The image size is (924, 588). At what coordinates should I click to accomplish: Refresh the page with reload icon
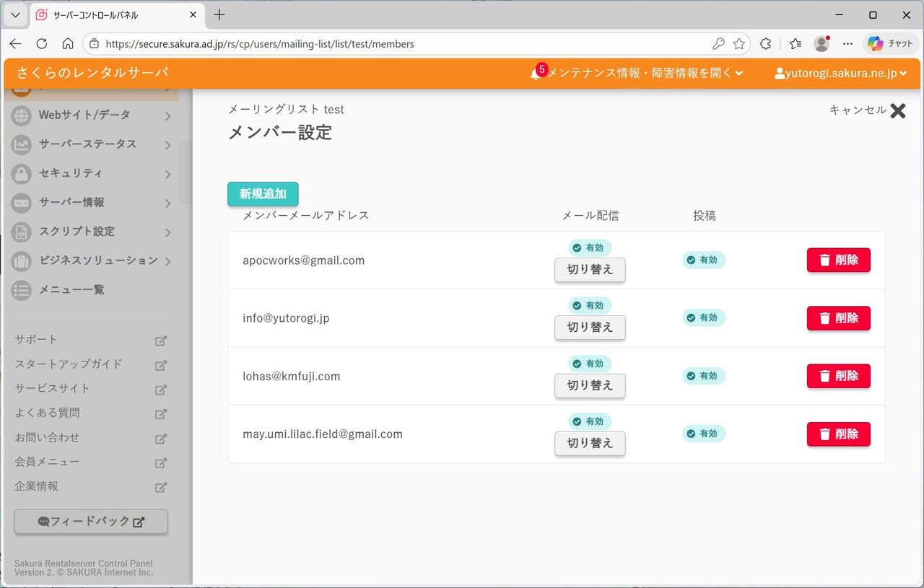click(41, 43)
